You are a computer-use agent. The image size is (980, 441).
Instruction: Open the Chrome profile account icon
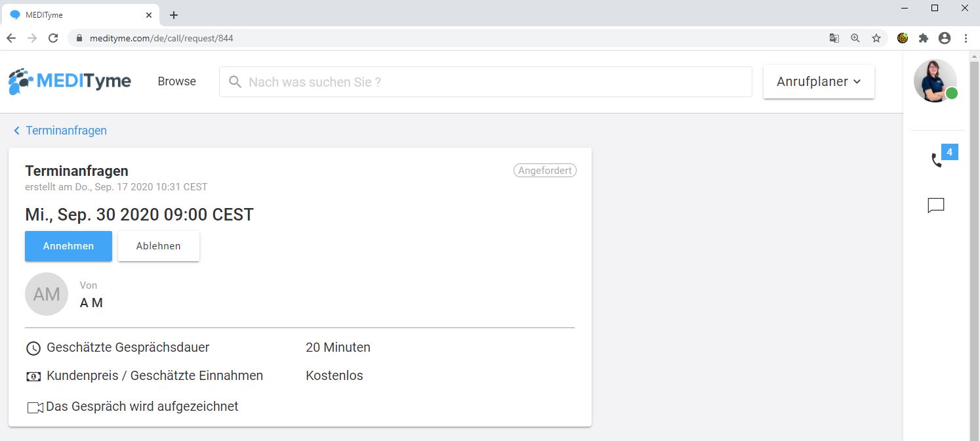click(945, 38)
